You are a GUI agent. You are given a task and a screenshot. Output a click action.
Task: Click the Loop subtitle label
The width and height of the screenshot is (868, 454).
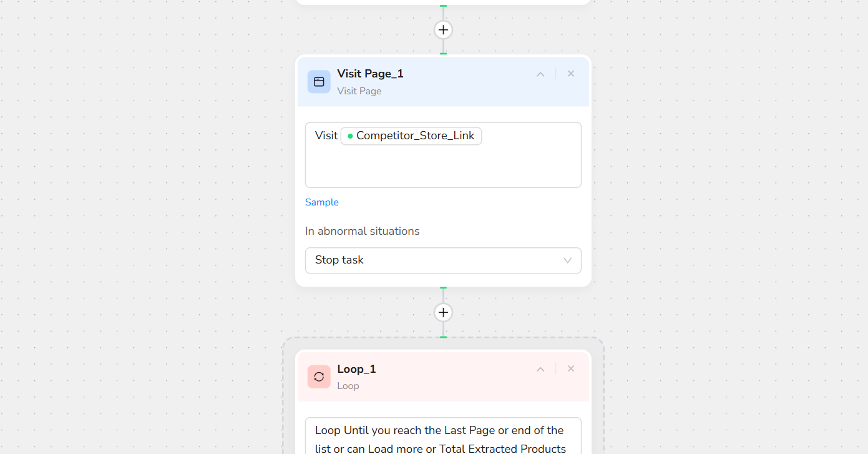pyautogui.click(x=348, y=386)
